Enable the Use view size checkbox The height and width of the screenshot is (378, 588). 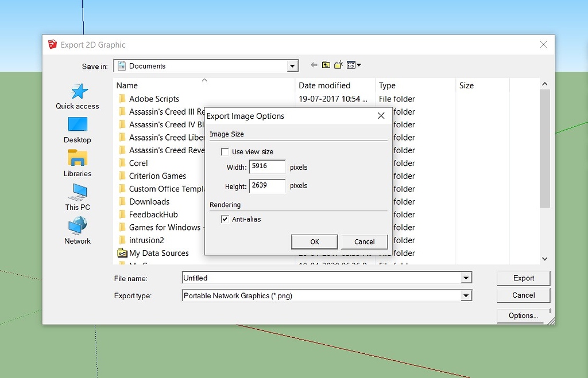pyautogui.click(x=225, y=151)
